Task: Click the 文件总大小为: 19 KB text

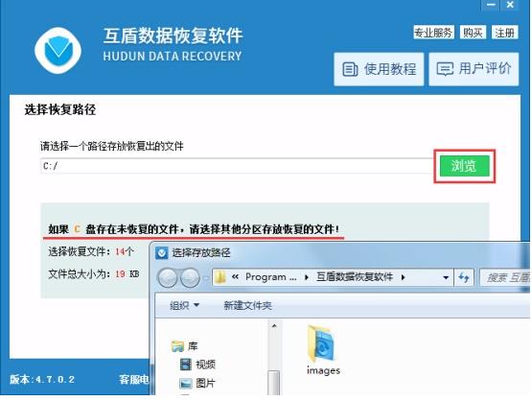Action: (x=94, y=274)
